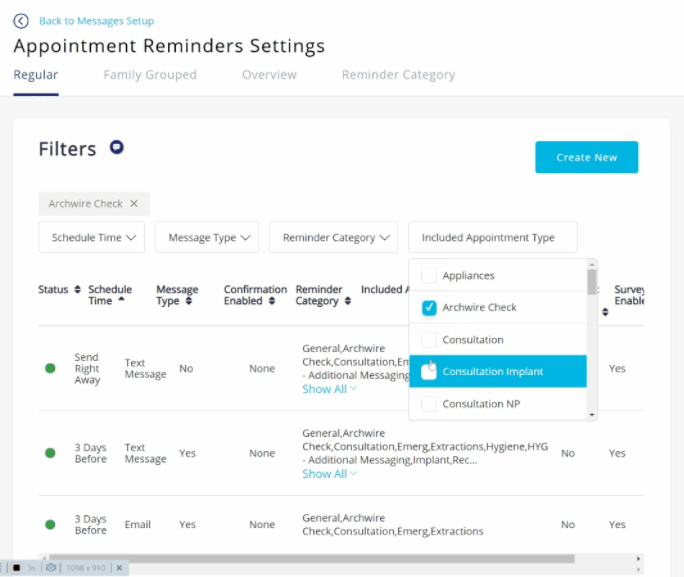Expand Show All in 3 Days Before text row
The height and width of the screenshot is (577, 684).
(329, 474)
